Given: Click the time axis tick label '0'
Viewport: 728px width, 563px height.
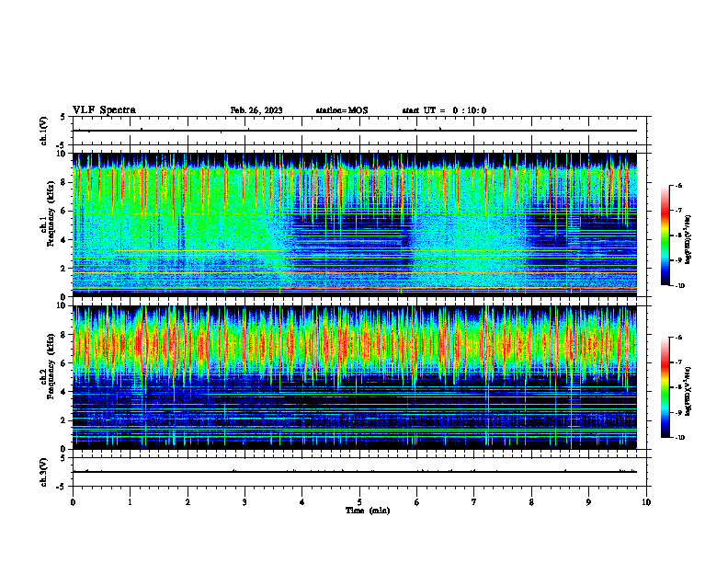Looking at the screenshot, I should (73, 502).
